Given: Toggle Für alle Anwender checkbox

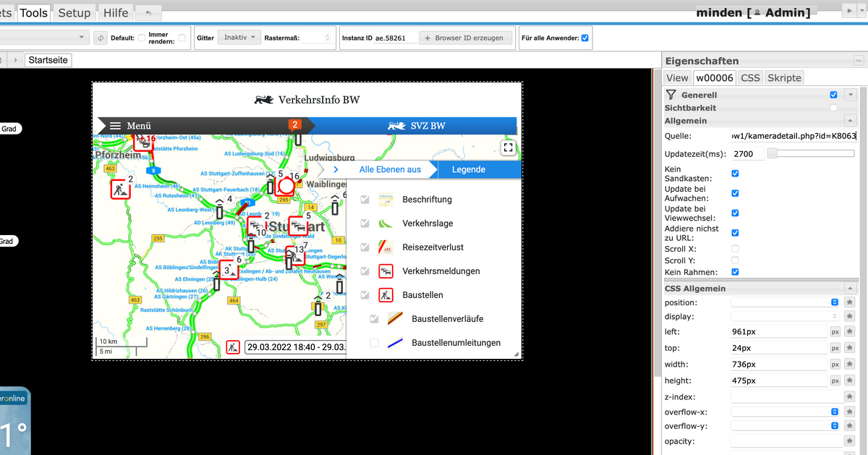Looking at the screenshot, I should [x=585, y=38].
